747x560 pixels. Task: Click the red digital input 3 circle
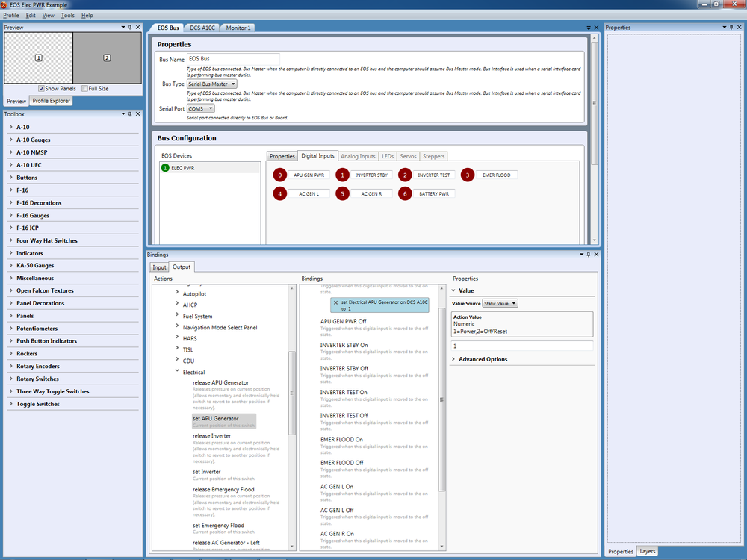tap(468, 175)
